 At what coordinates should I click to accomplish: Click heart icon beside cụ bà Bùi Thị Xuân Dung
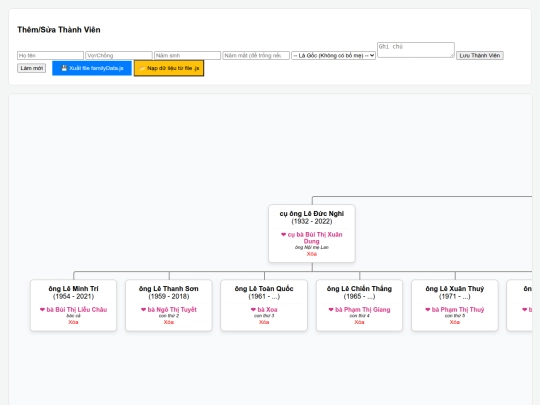point(283,235)
